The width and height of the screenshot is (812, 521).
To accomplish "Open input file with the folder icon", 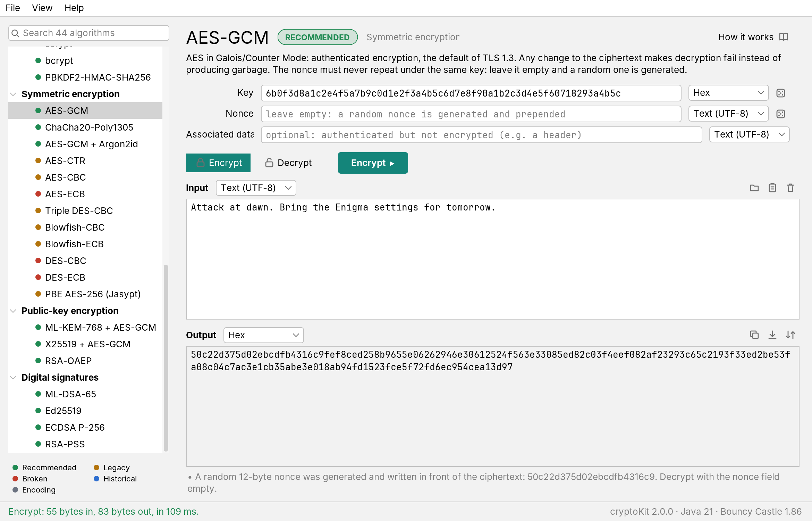I will point(754,188).
